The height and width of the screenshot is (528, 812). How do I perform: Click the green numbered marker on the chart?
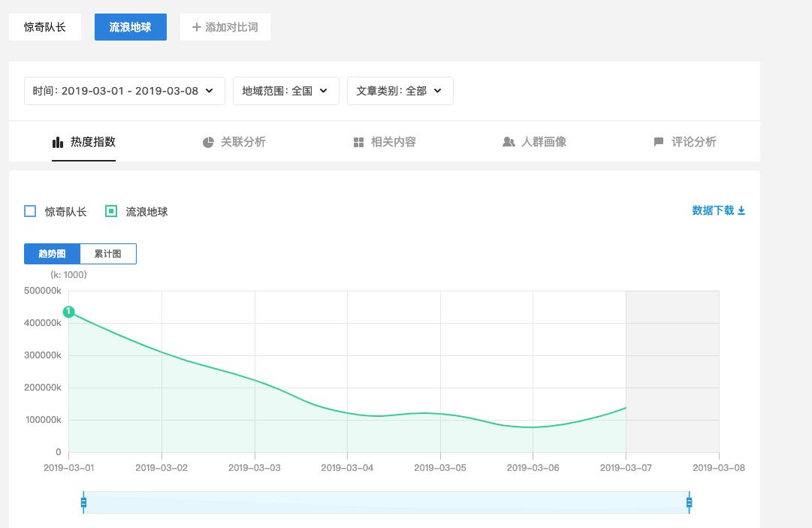tap(68, 312)
